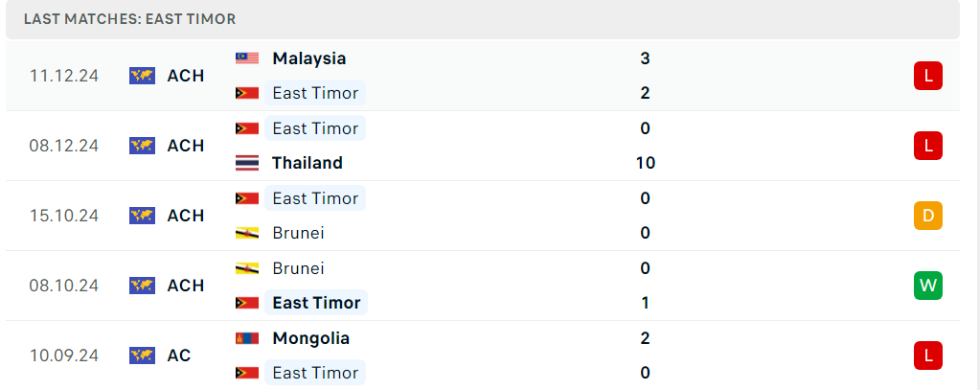Screen dimensions: 980x390
Task: Click the orange D draw badge
Action: 927,216
